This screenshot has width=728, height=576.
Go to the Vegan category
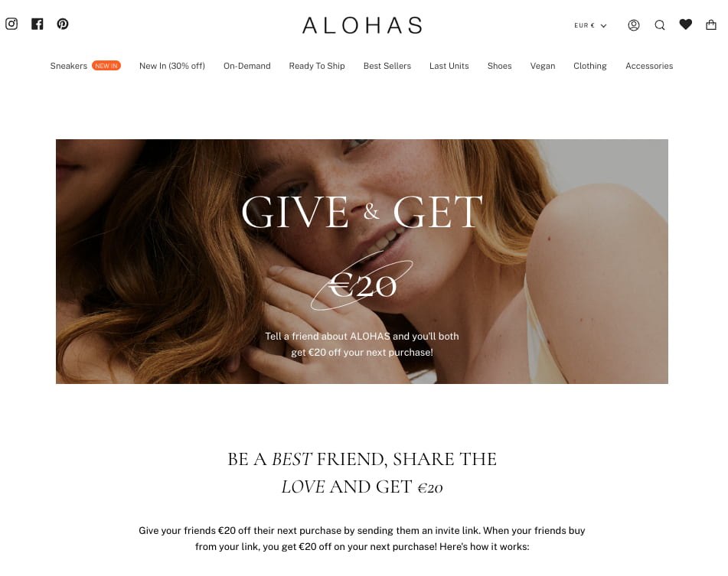pos(543,66)
